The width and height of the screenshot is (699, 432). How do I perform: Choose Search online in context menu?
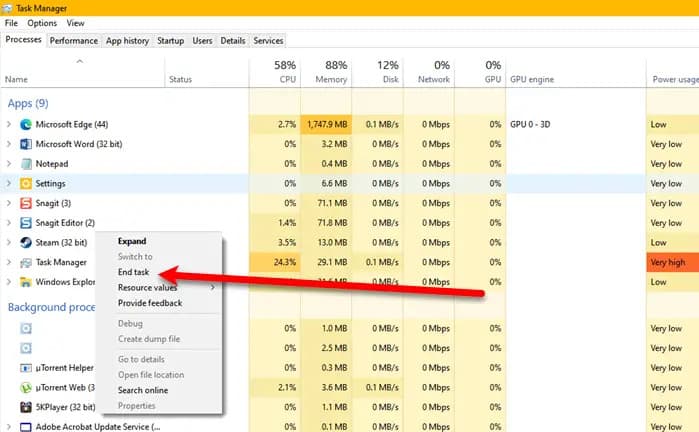(143, 390)
